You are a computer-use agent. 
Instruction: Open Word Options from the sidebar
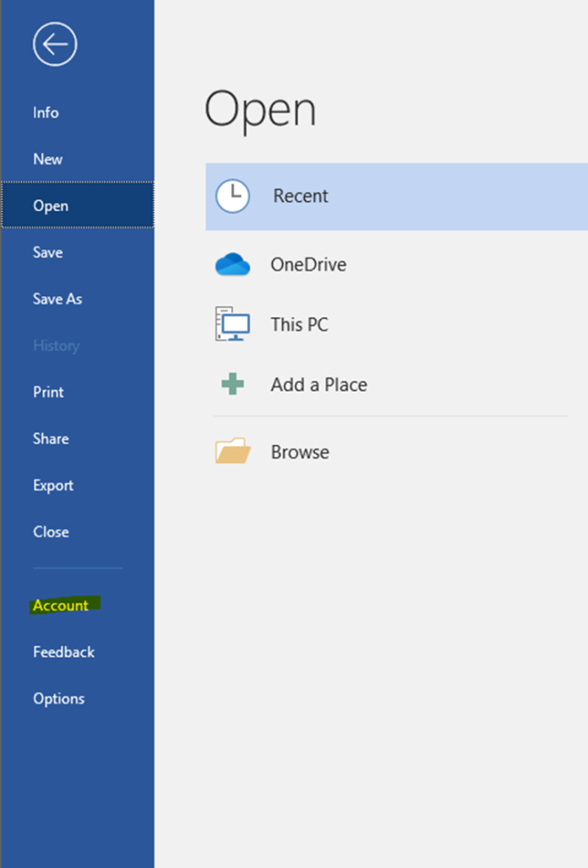(58, 698)
